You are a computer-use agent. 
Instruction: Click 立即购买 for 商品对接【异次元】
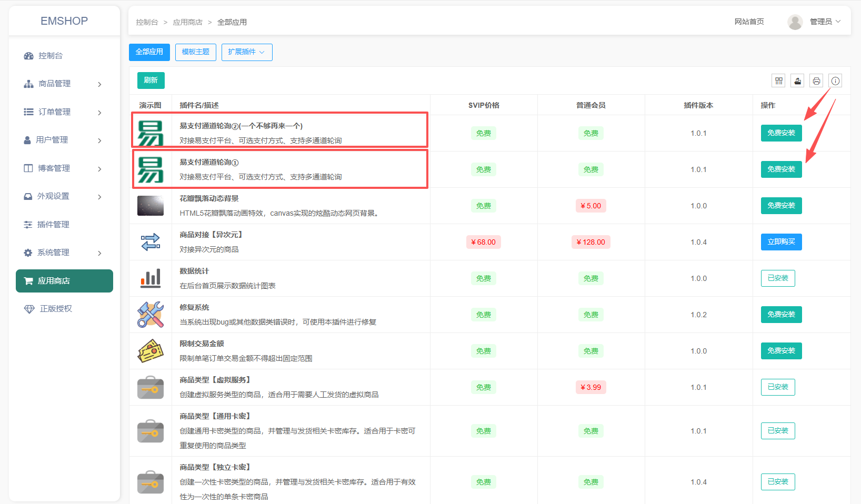pyautogui.click(x=781, y=242)
